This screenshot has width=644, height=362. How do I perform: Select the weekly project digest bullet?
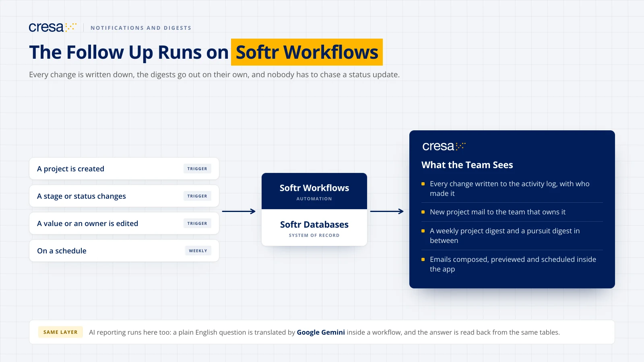pyautogui.click(x=505, y=236)
